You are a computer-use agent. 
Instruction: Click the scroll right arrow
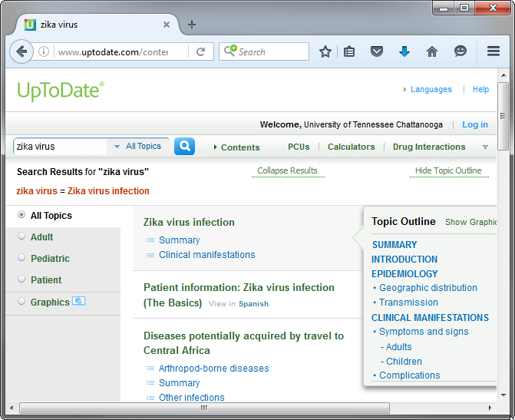coord(490,408)
